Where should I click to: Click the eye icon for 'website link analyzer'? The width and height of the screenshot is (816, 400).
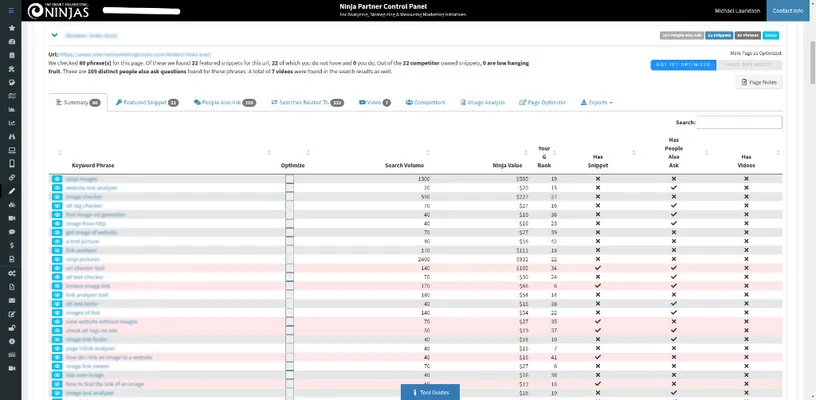57,188
